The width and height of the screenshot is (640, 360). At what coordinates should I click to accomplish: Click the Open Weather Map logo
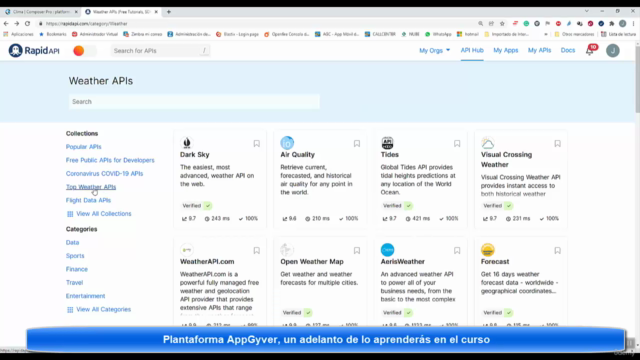(287, 250)
